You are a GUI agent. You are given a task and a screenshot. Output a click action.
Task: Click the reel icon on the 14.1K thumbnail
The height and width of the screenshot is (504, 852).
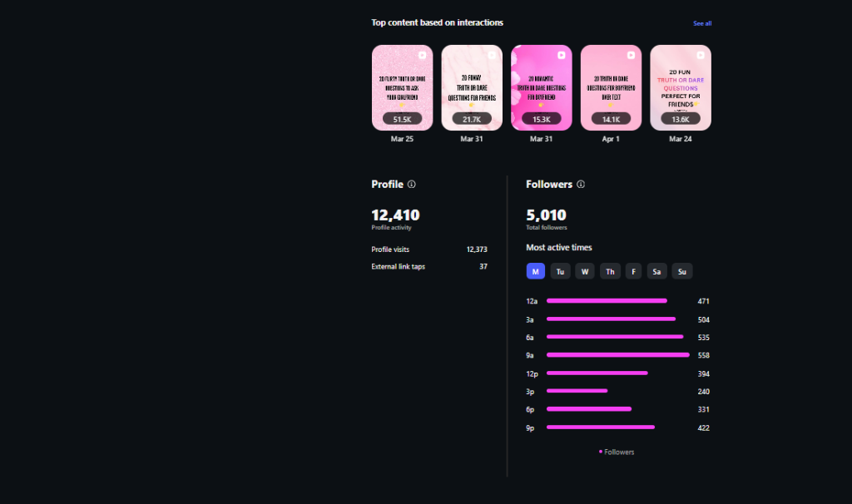tap(631, 55)
